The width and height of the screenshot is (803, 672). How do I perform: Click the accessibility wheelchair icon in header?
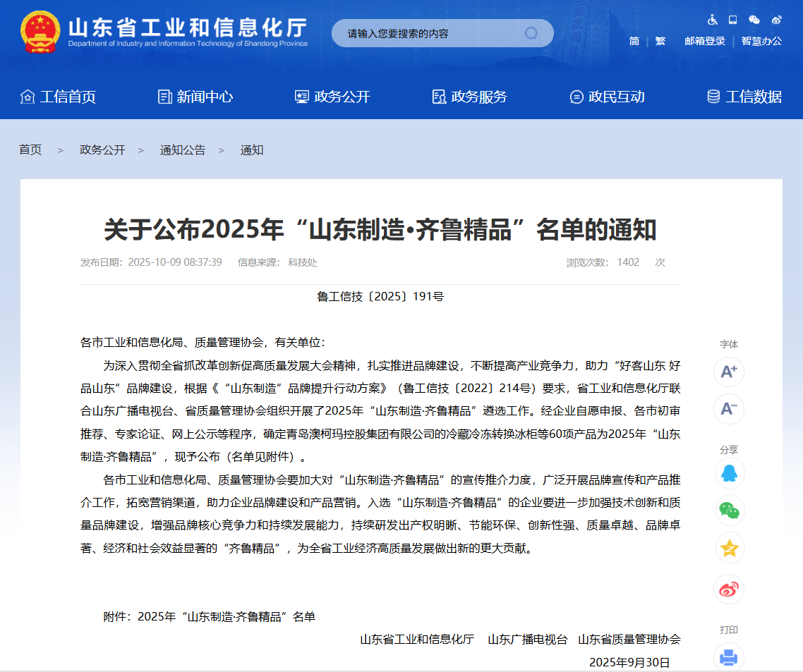(712, 20)
